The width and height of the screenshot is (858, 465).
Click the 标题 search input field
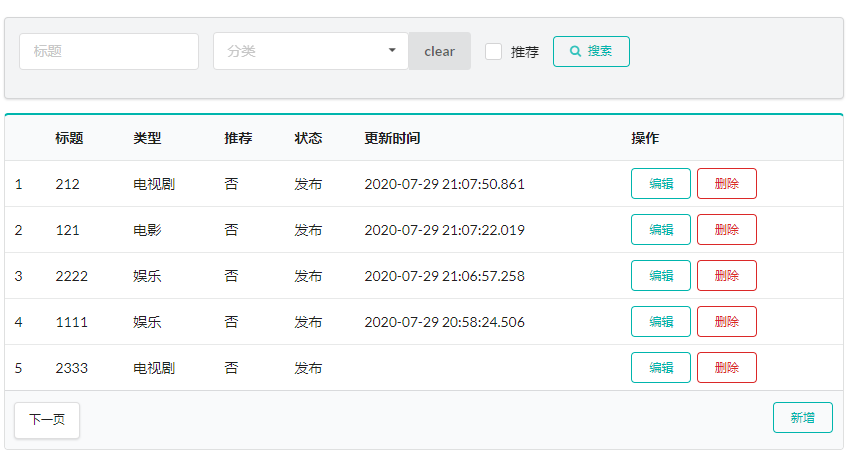(x=109, y=51)
